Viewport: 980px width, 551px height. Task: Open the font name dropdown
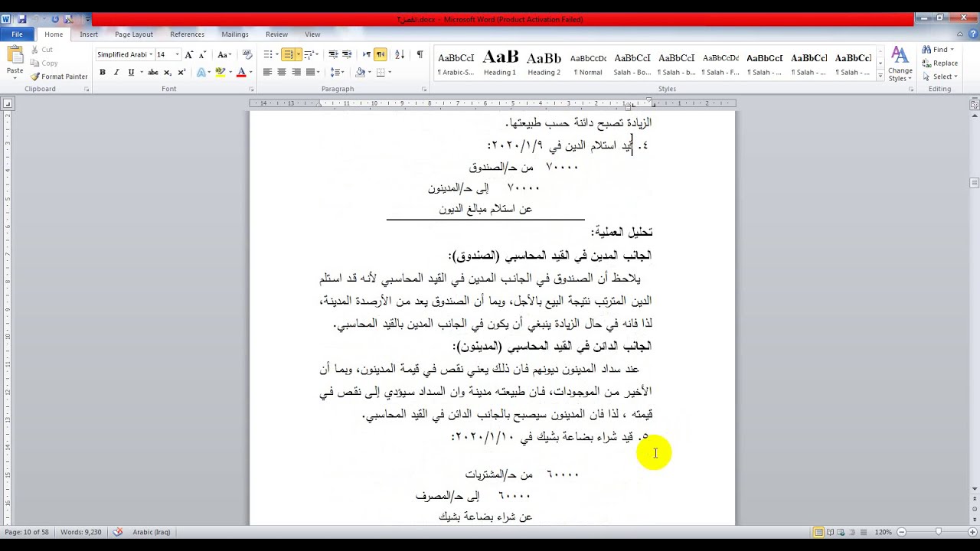pos(151,54)
